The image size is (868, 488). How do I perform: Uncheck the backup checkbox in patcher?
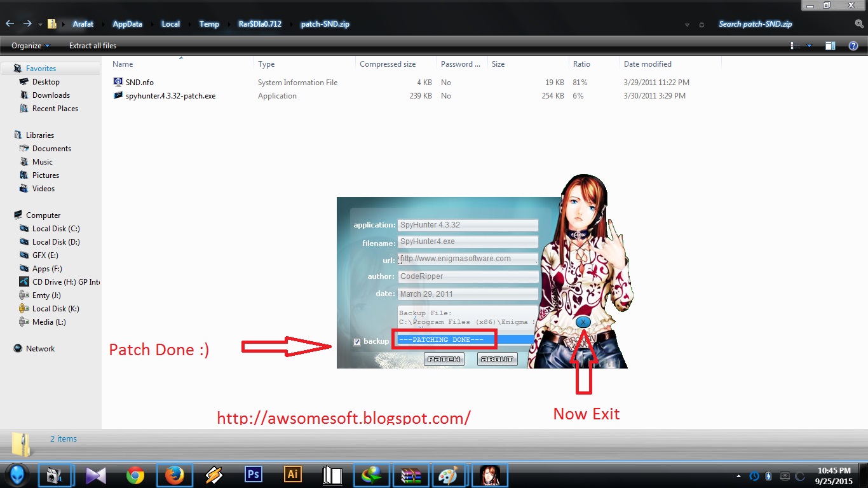coord(357,342)
